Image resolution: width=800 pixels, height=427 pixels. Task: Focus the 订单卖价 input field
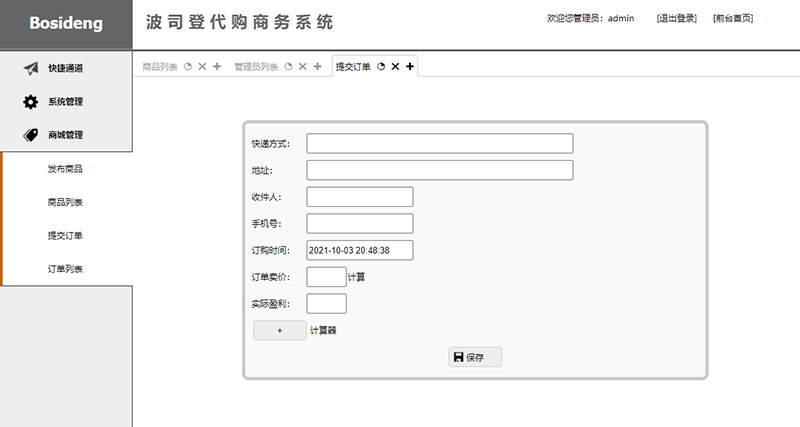click(327, 277)
